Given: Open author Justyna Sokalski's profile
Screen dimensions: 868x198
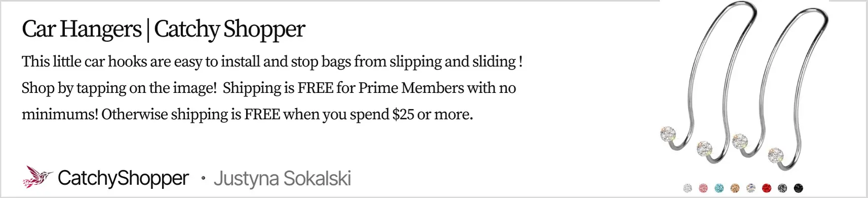Looking at the screenshot, I should click(282, 179).
